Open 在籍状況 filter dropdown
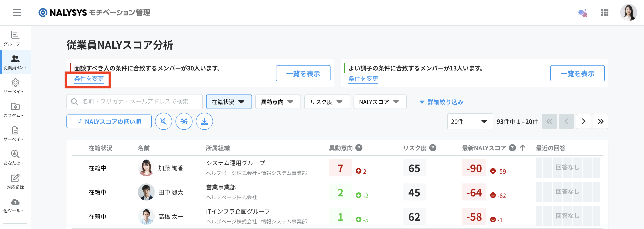This screenshot has width=644, height=229. 229,102
